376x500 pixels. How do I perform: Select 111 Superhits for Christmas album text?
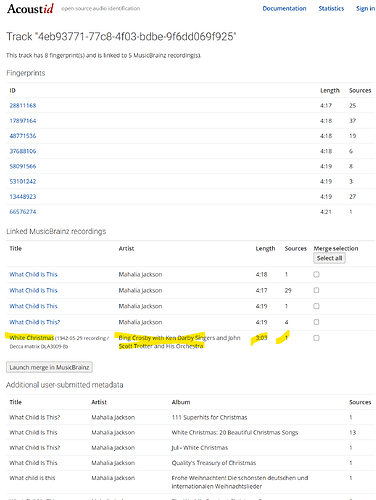tap(209, 417)
